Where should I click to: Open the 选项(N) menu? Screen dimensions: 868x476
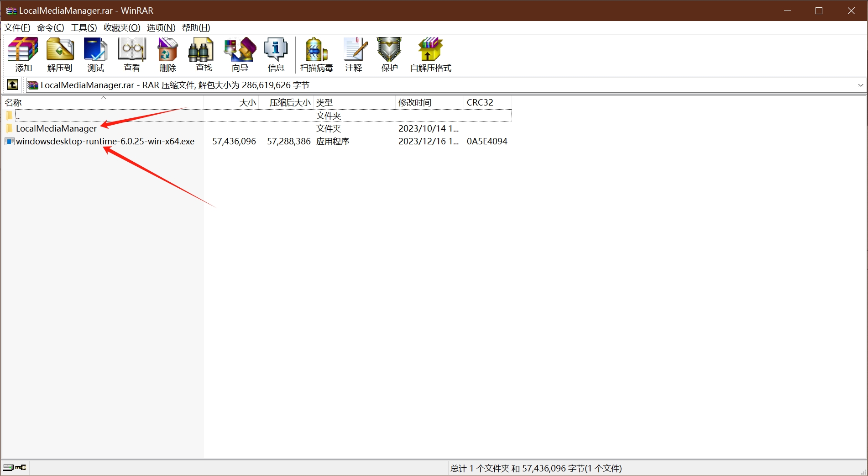tap(161, 27)
